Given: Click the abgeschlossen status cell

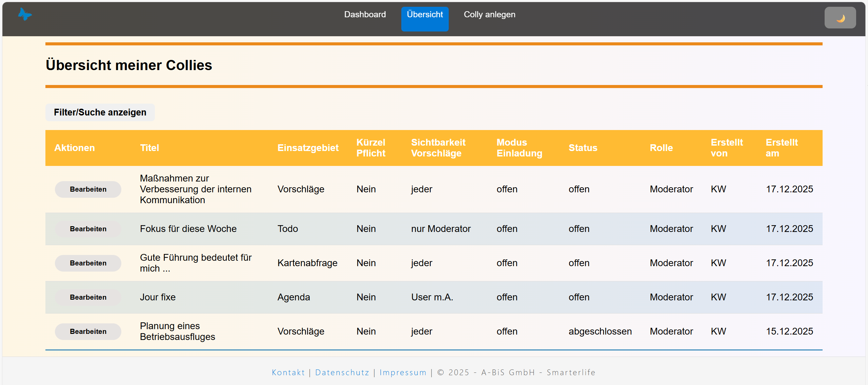Looking at the screenshot, I should 600,331.
